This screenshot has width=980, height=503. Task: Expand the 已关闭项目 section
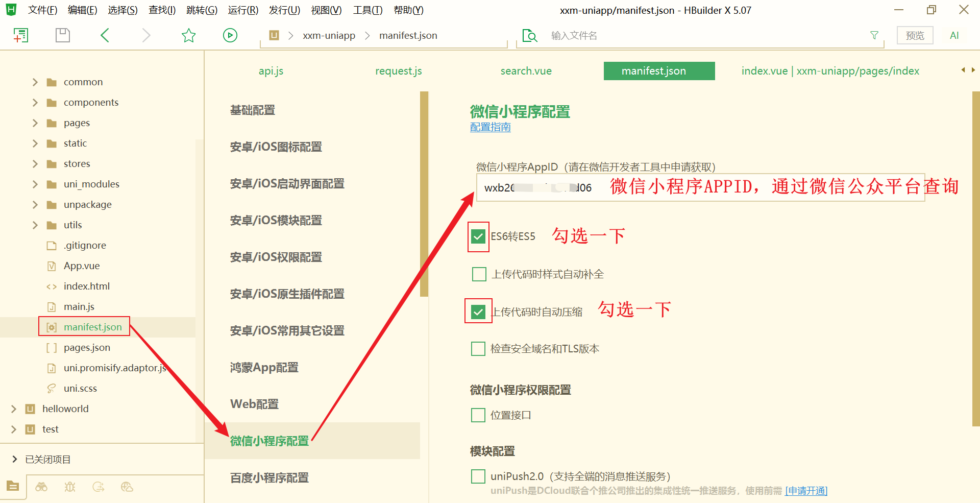(14, 459)
